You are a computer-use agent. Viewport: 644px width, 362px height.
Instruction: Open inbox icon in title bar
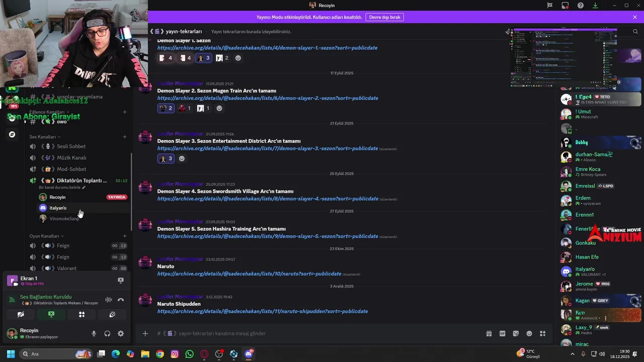point(565,5)
